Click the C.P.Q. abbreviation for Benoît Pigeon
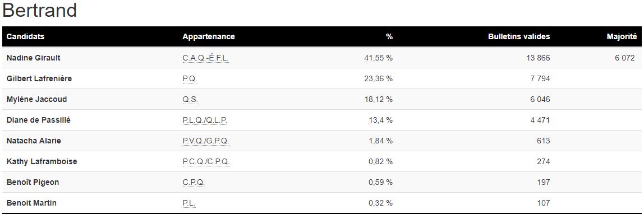The height and width of the screenshot is (214, 644). point(194,183)
